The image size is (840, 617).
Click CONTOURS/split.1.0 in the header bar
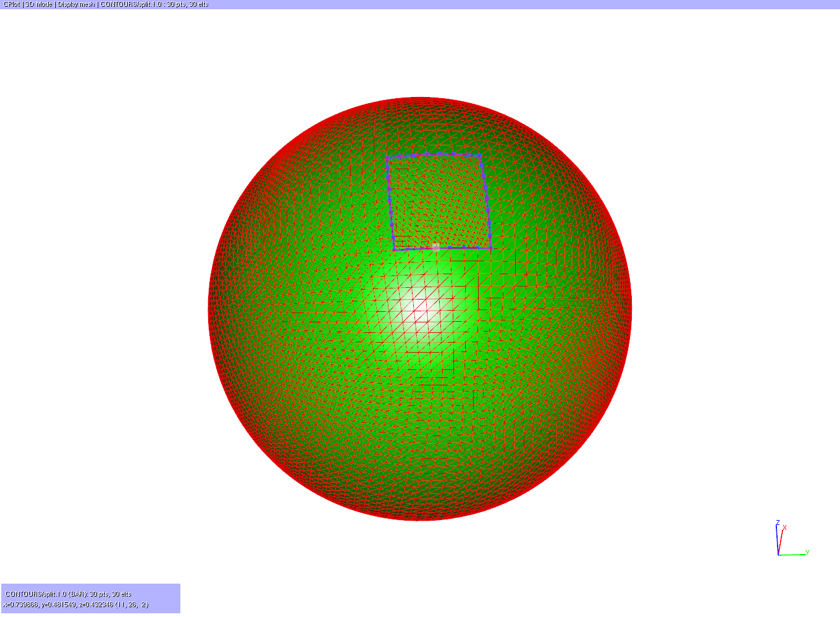[x=128, y=4]
